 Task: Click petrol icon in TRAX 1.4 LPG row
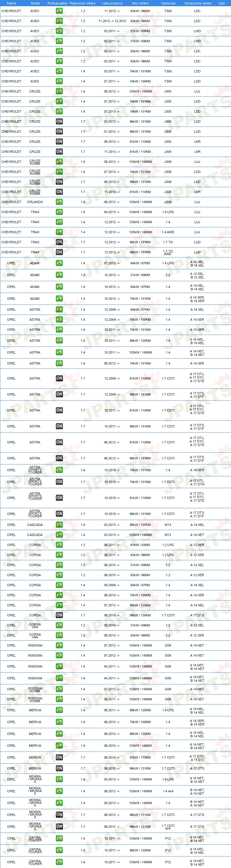point(59,212)
